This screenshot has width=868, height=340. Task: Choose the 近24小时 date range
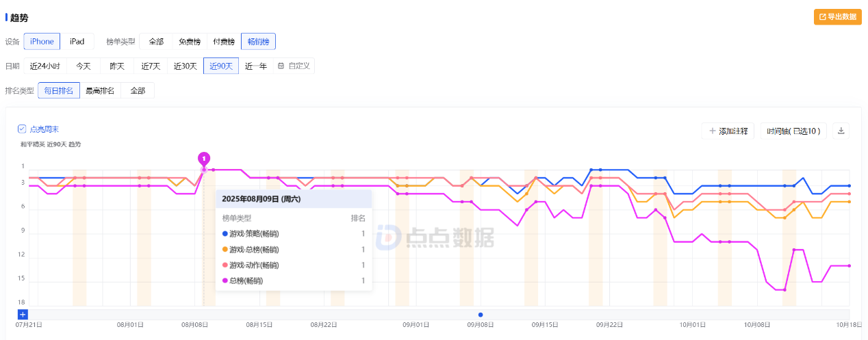click(x=44, y=66)
